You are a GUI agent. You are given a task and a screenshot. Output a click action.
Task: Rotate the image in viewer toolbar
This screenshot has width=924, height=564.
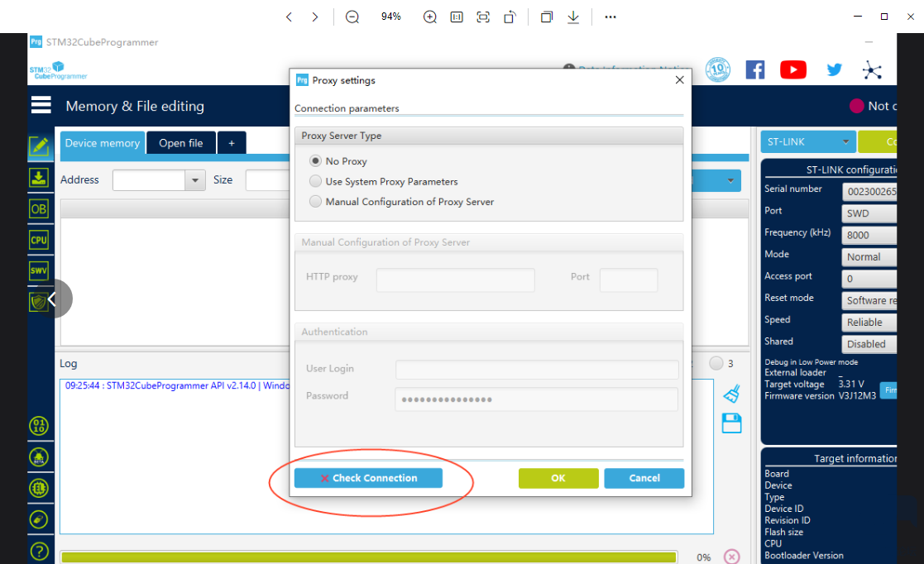510,17
